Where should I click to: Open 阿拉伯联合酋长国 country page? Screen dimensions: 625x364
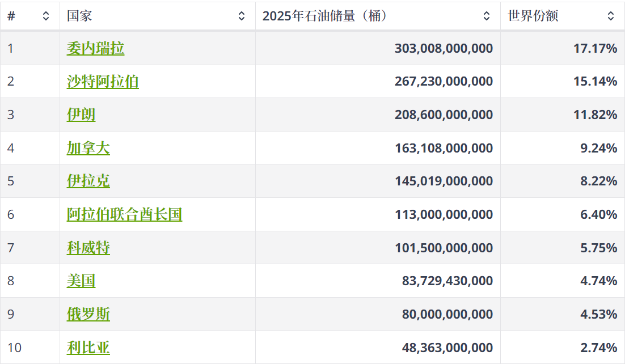click(124, 215)
